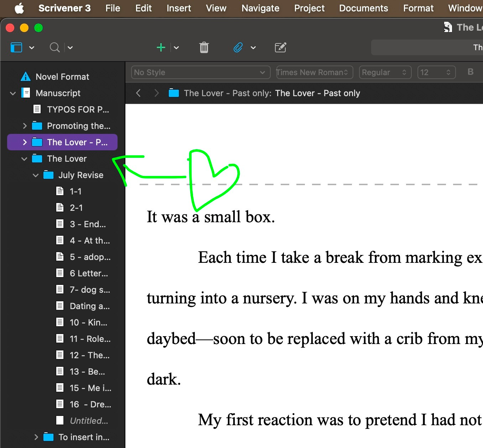
Task: Click the trash can icon
Action: (x=203, y=47)
